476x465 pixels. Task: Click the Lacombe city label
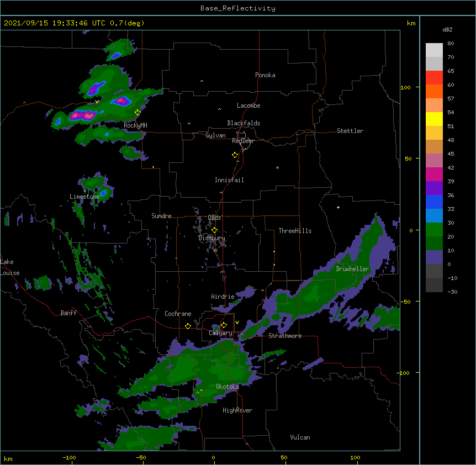pyautogui.click(x=248, y=105)
